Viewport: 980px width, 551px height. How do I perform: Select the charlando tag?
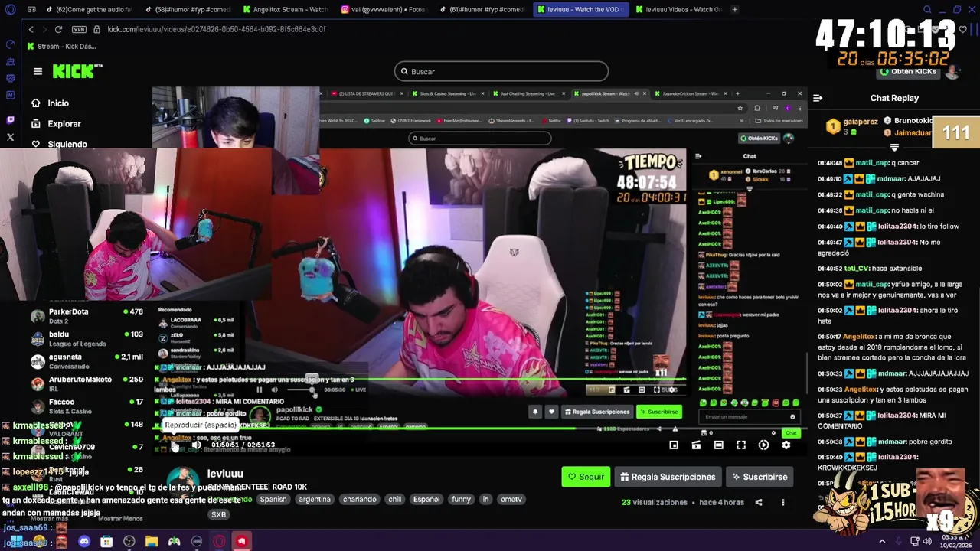click(x=359, y=499)
